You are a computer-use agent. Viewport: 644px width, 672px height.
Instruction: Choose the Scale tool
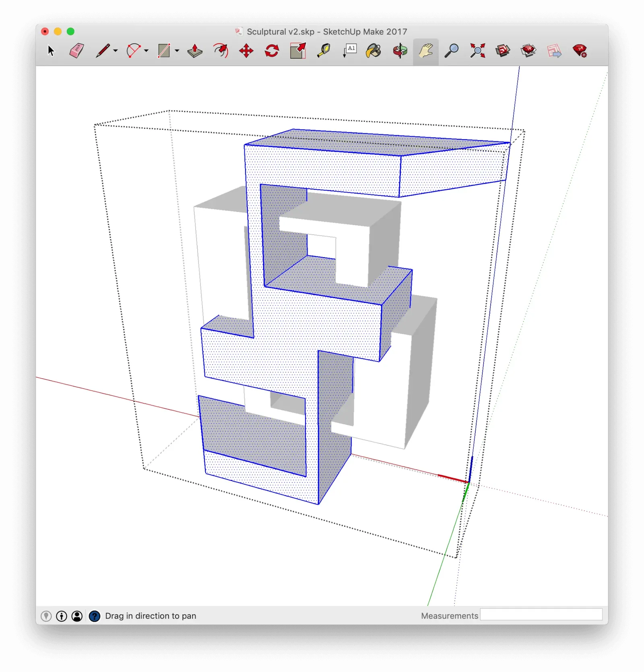tap(298, 51)
